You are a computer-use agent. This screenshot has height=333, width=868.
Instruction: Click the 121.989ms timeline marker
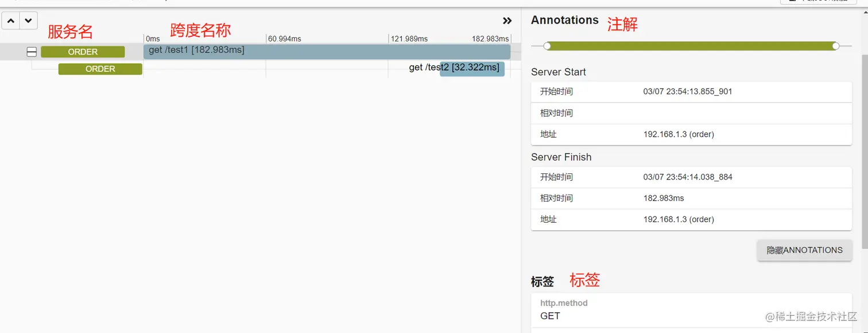(x=408, y=38)
